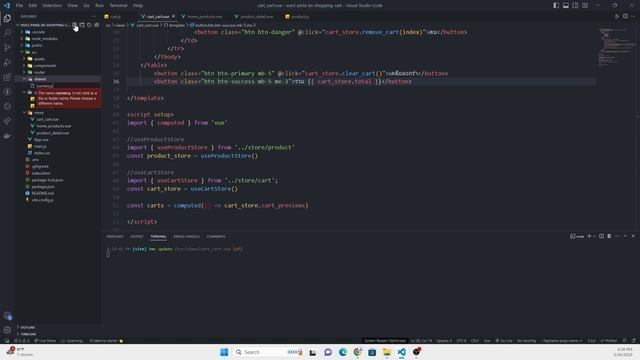Open the Help menu
This screenshot has width=640, height=360.
click(138, 5)
